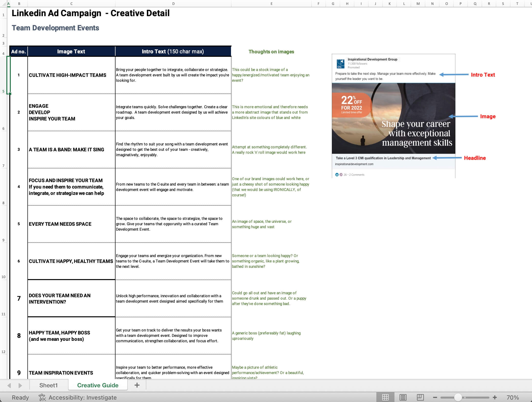The width and height of the screenshot is (532, 402).
Task: Select column D header
Action: pyautogui.click(x=173, y=4)
